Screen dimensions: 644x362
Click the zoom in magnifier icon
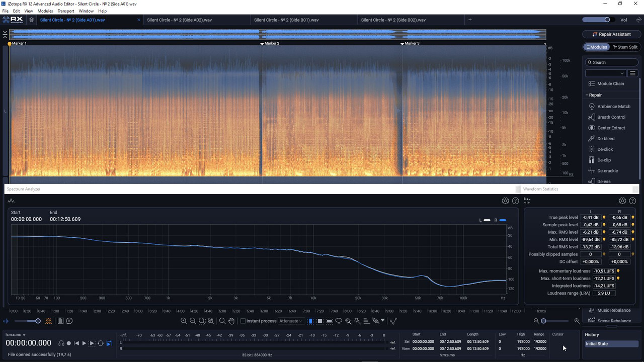tap(184, 321)
